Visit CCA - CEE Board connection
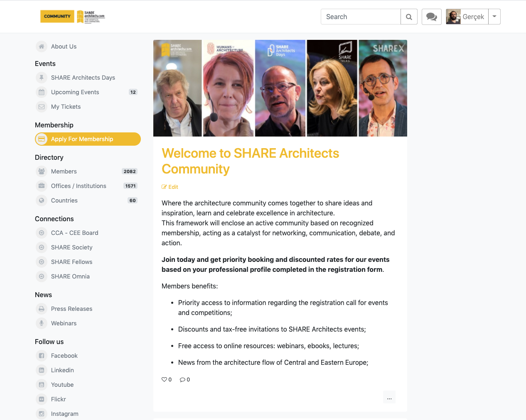 point(74,233)
